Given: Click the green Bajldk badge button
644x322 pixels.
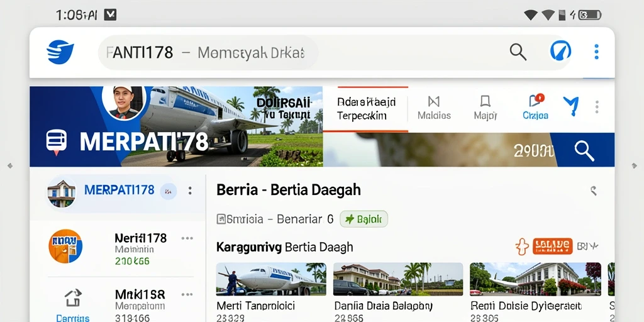Looking at the screenshot, I should (364, 219).
